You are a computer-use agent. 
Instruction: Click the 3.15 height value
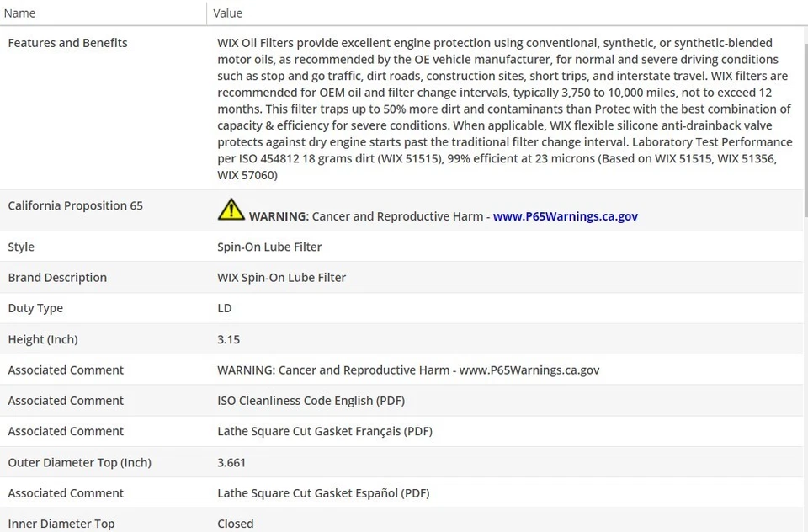[x=228, y=339]
